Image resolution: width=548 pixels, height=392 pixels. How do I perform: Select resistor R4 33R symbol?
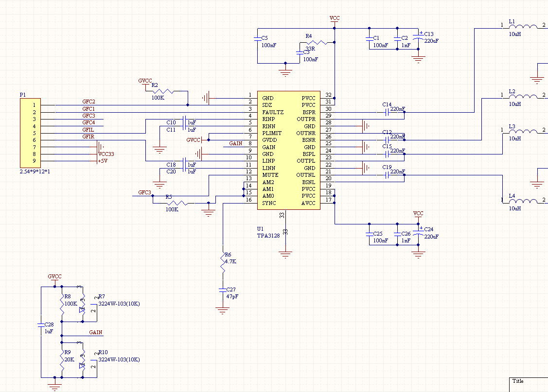coord(317,42)
